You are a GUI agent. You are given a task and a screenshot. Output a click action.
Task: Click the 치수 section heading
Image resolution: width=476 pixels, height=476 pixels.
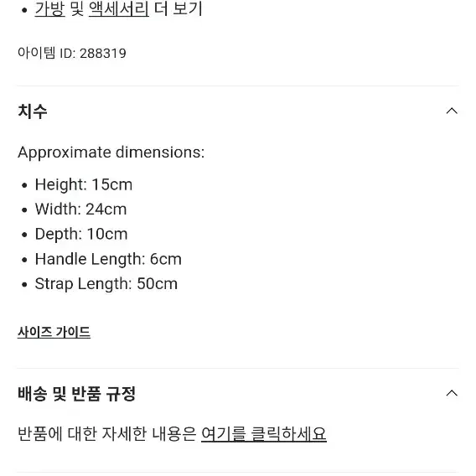33,111
